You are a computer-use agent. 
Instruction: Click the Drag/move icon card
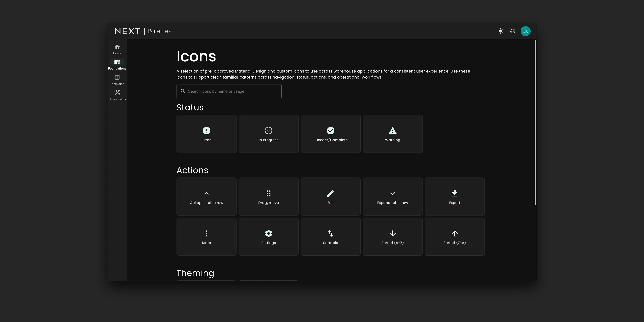pyautogui.click(x=268, y=197)
